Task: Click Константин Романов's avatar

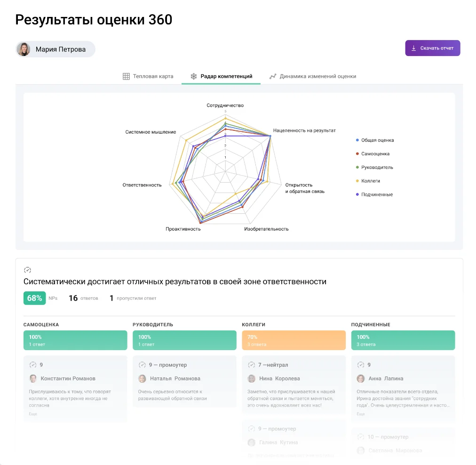Action: (x=33, y=378)
